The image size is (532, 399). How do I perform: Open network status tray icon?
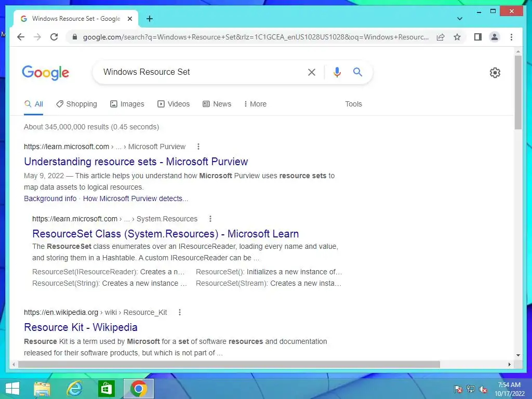click(x=471, y=389)
